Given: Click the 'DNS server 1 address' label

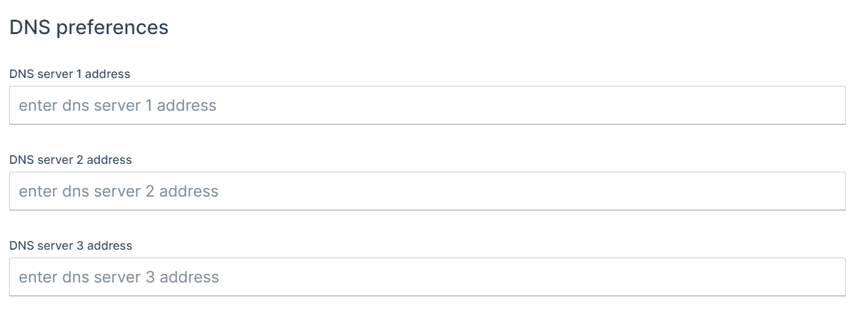Looking at the screenshot, I should (69, 74).
